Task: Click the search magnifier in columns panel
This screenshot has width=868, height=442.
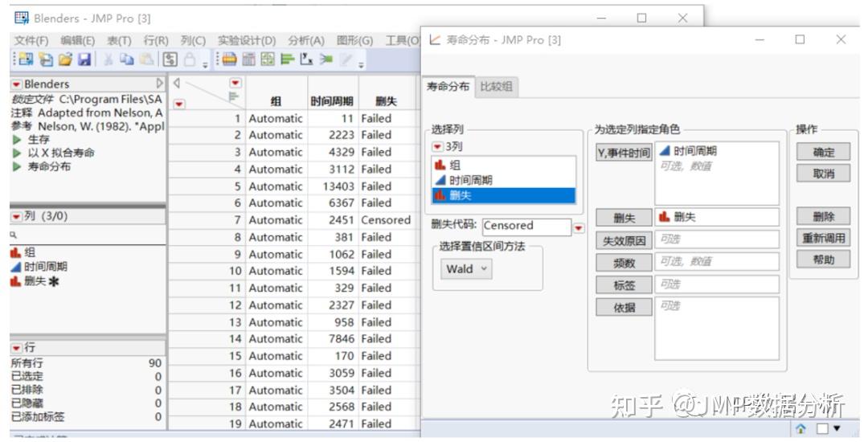Action: pyautogui.click(x=14, y=235)
